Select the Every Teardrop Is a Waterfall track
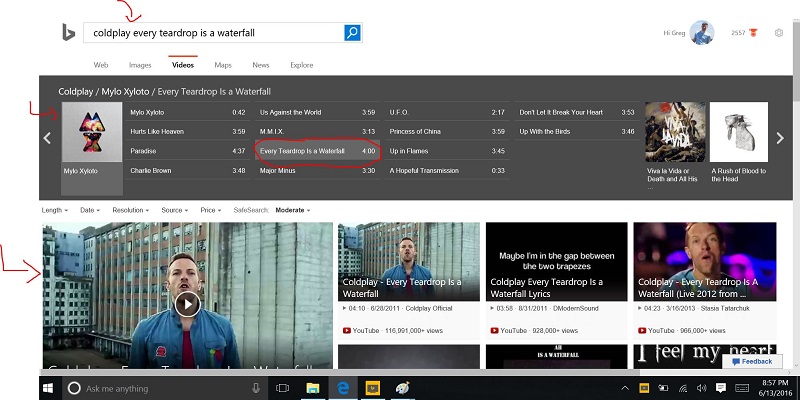This screenshot has width=800, height=400. point(317,151)
